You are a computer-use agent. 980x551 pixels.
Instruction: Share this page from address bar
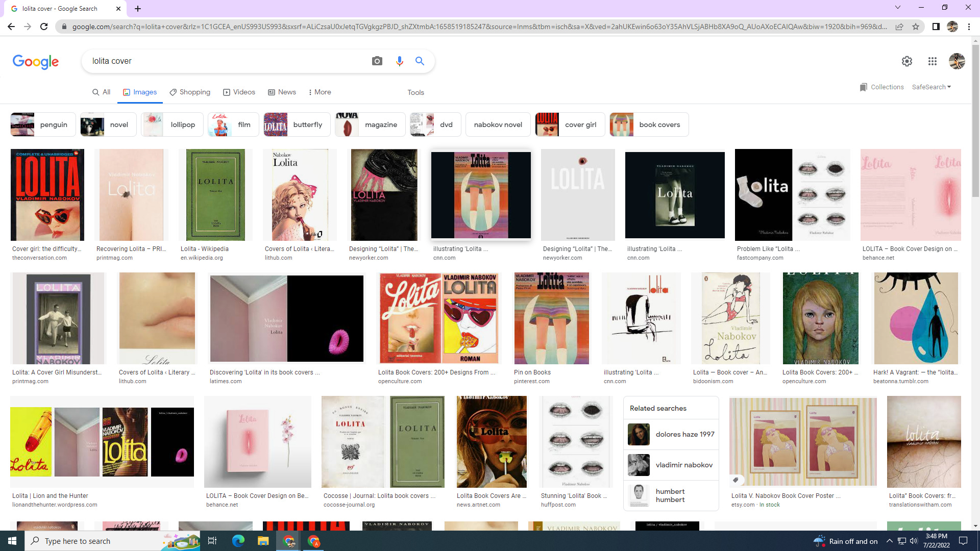[x=899, y=27]
